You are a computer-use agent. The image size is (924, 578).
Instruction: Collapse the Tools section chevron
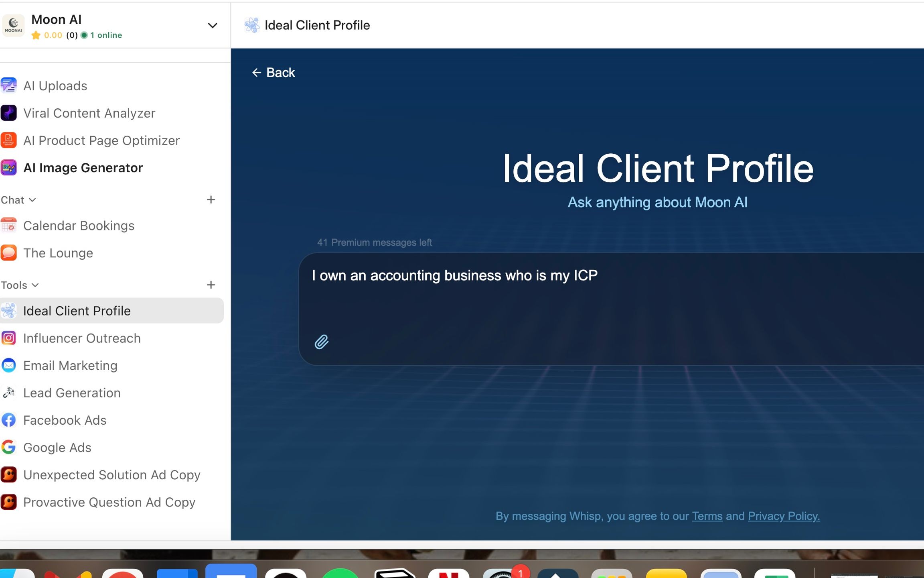point(35,285)
